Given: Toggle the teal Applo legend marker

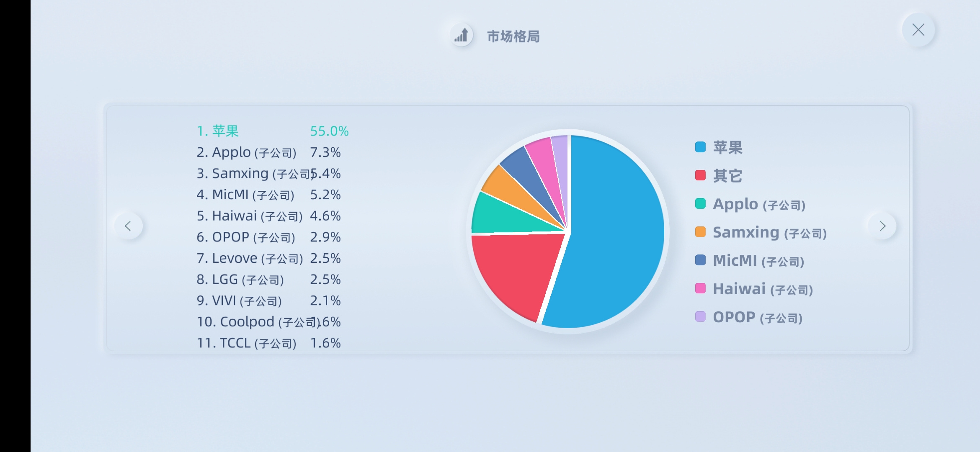Looking at the screenshot, I should click(700, 203).
